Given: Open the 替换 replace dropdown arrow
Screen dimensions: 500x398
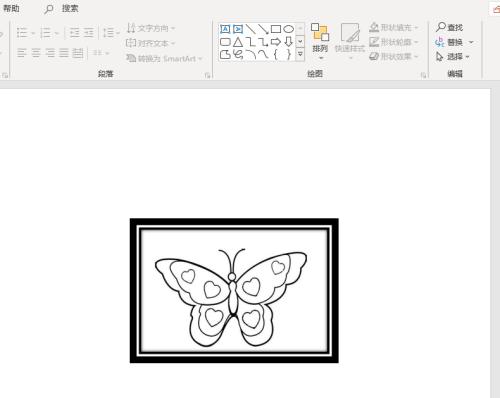Looking at the screenshot, I should coord(471,42).
